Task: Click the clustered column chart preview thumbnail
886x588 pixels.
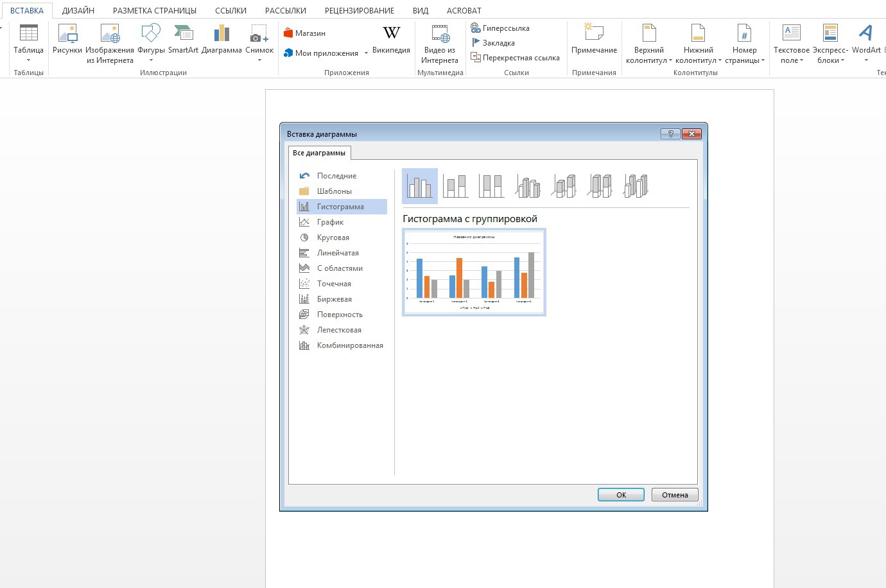Action: coord(474,272)
